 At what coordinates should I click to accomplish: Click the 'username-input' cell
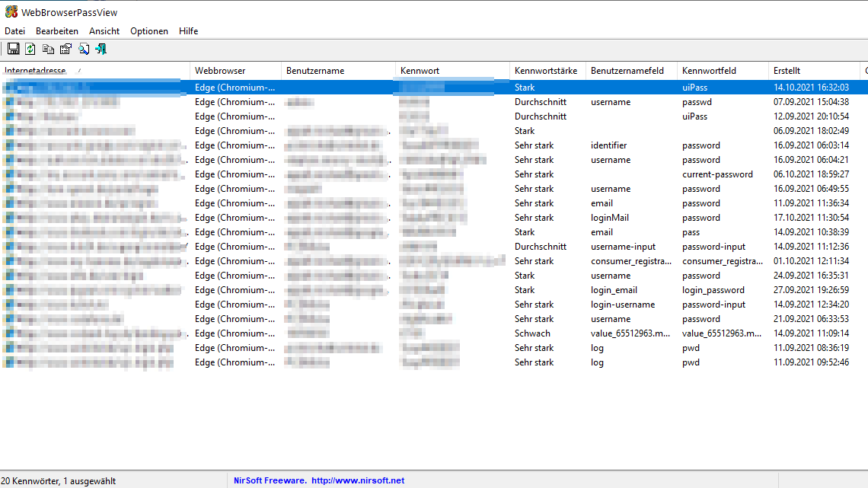click(623, 247)
